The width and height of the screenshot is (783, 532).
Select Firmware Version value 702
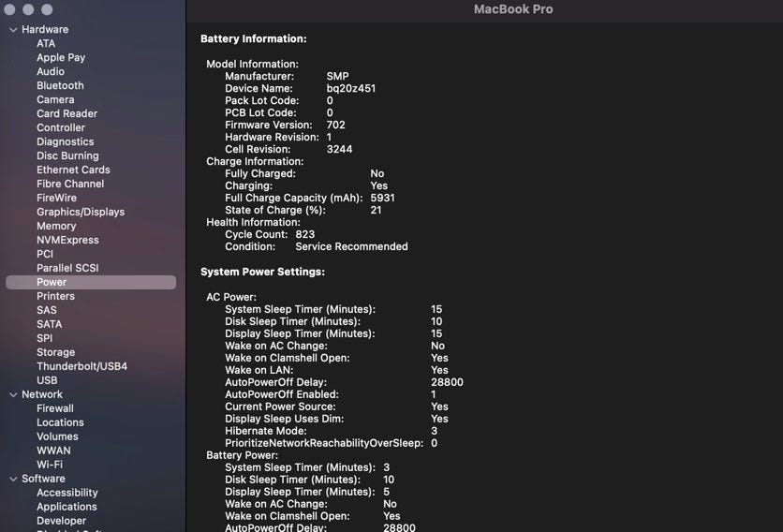(335, 125)
